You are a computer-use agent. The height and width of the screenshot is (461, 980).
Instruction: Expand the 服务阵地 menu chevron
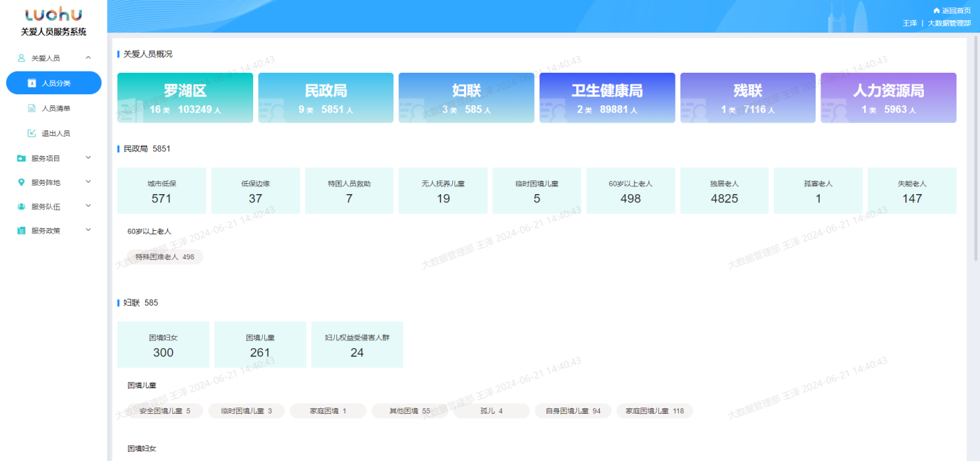[x=88, y=182]
